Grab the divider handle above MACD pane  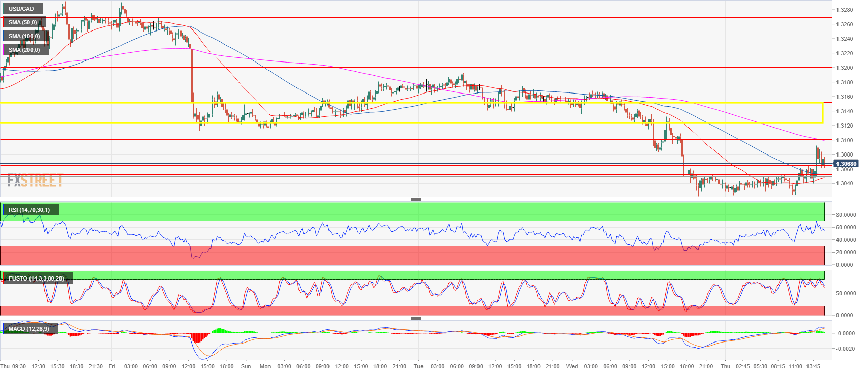[x=416, y=318]
